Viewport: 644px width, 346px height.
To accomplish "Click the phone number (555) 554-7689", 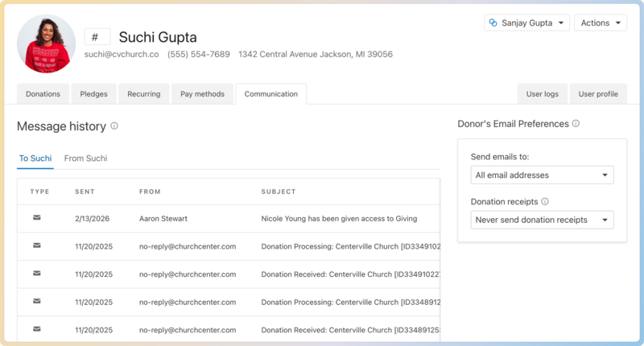I will [199, 54].
